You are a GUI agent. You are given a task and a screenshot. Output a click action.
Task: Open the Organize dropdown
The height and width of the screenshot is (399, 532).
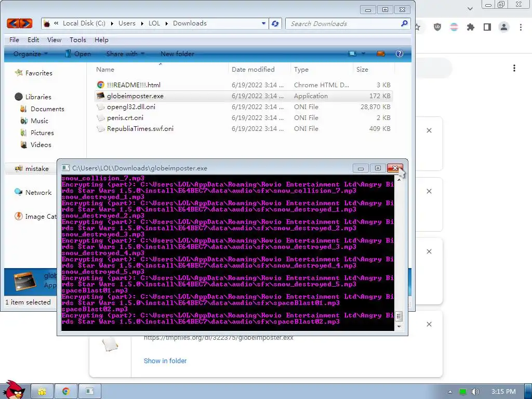point(31,54)
